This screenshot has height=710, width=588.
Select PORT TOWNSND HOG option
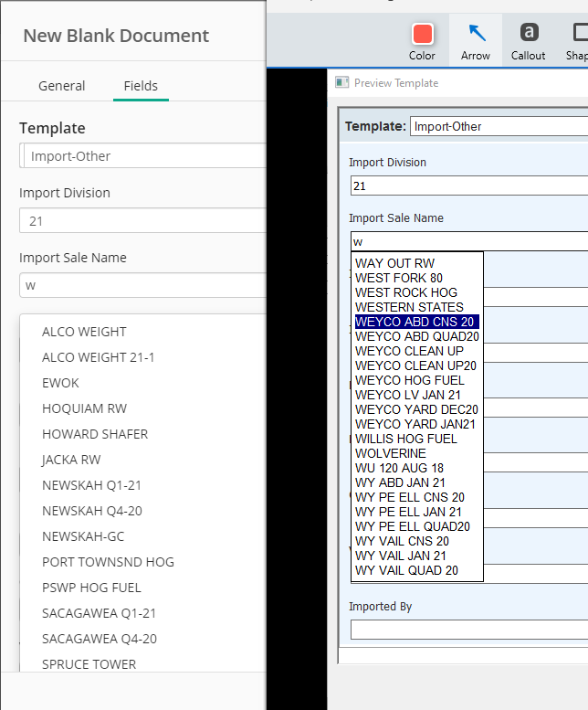click(x=108, y=562)
